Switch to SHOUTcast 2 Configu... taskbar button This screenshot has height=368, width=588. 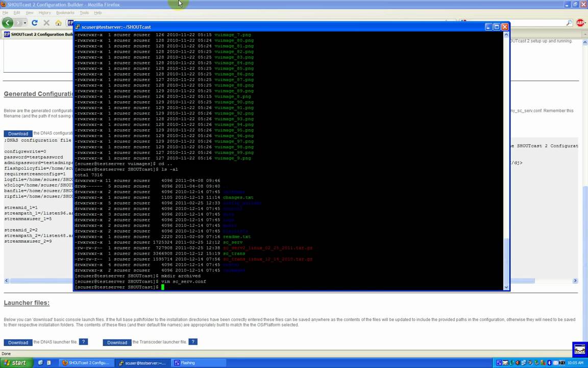[x=86, y=363]
